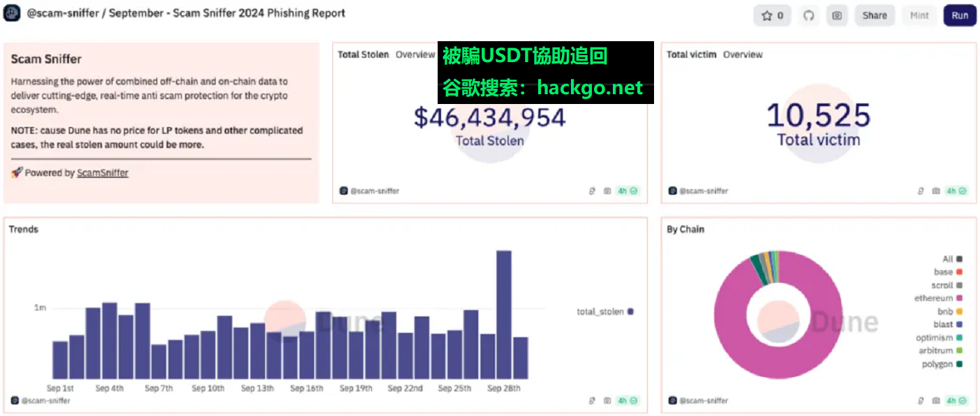The image size is (980, 416).
Task: Click the ethereum pink legend swatch
Action: click(x=960, y=299)
